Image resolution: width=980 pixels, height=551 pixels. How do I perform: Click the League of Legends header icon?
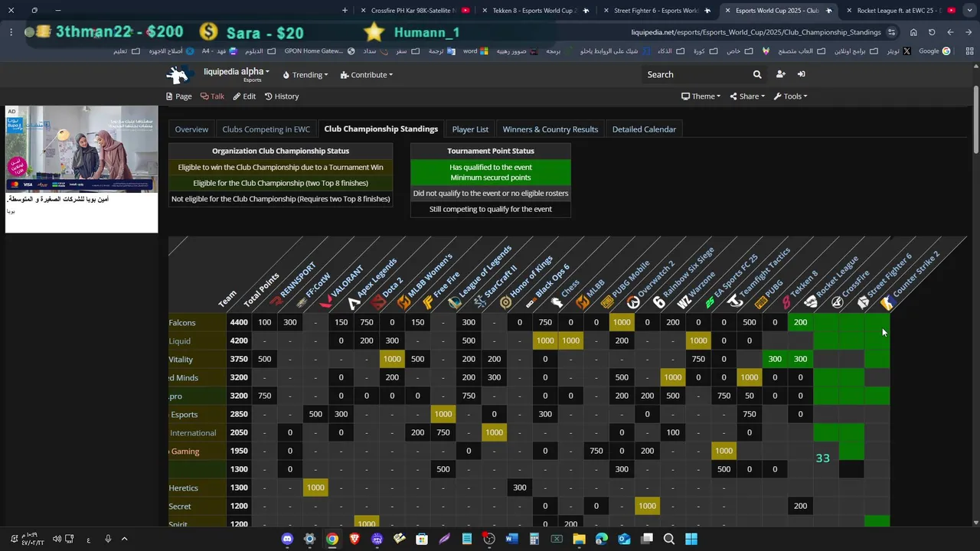tap(455, 302)
